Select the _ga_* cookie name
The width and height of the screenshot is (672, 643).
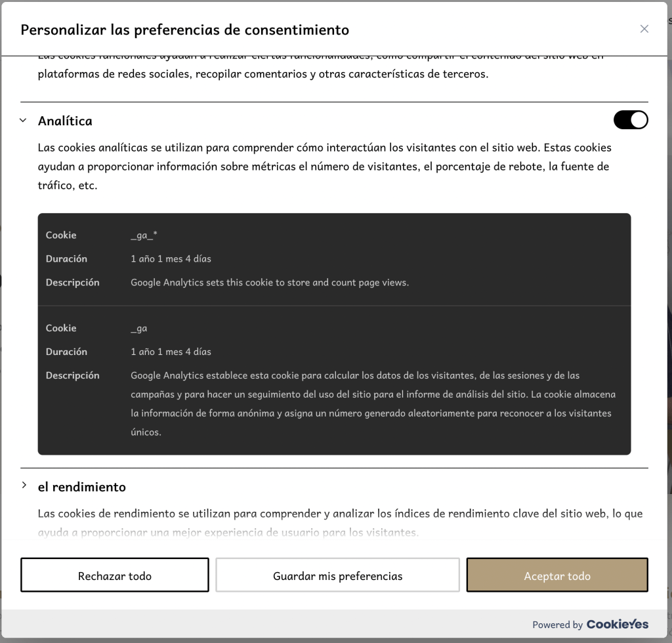tap(144, 235)
